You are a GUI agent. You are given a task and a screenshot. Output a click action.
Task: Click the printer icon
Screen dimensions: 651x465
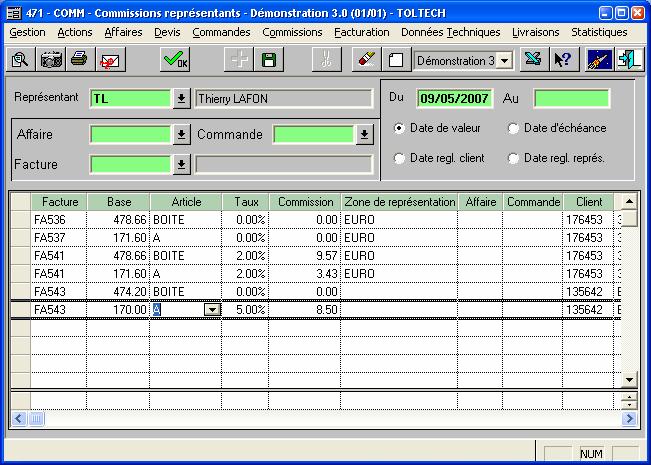coord(79,60)
